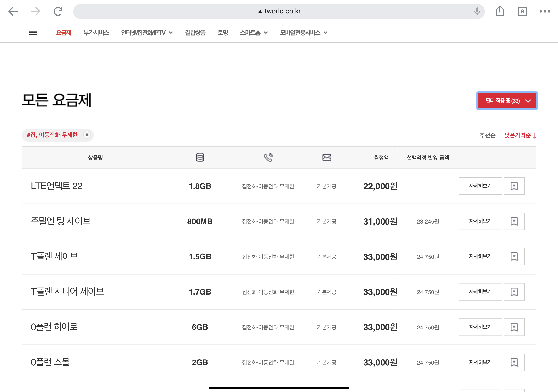Screen dimensions: 558x392
Task: Reload the tworld page
Action: [x=58, y=11]
